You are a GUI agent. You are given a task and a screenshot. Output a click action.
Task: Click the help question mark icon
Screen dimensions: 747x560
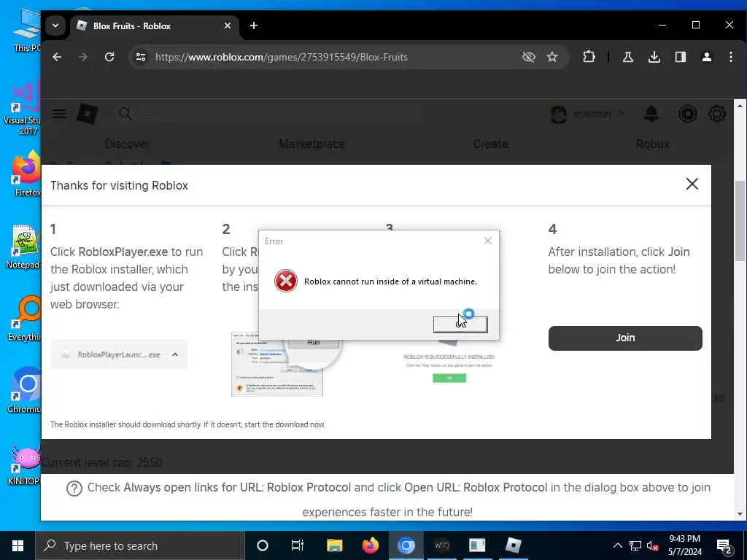pos(74,489)
